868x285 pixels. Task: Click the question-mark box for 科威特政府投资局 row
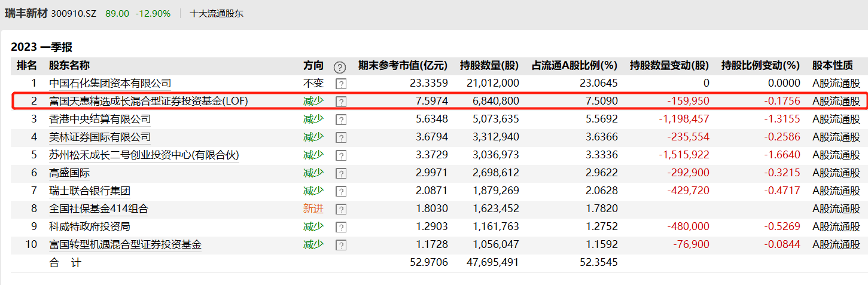pos(341,227)
